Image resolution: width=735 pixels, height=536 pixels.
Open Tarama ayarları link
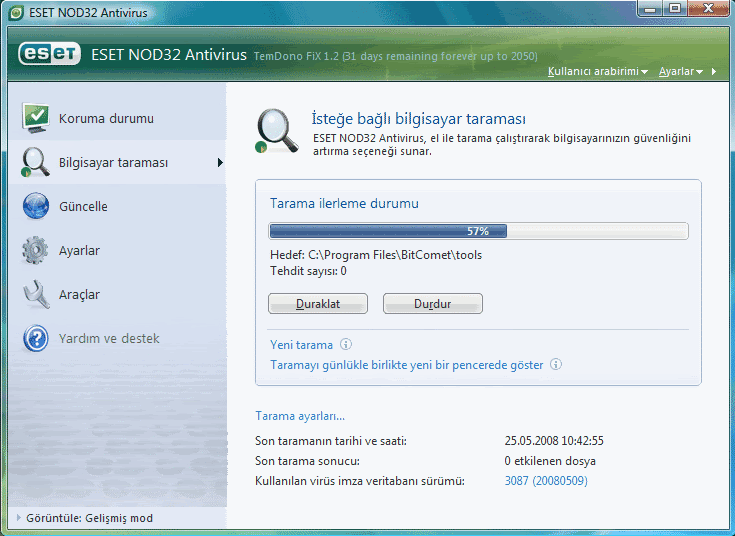(300, 416)
